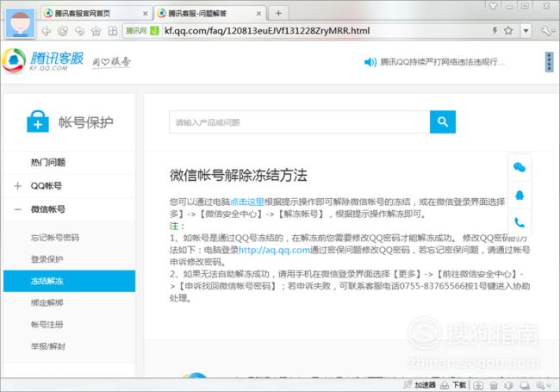Open the address bar dropdown arrow
560x392 pixels.
tap(526, 31)
